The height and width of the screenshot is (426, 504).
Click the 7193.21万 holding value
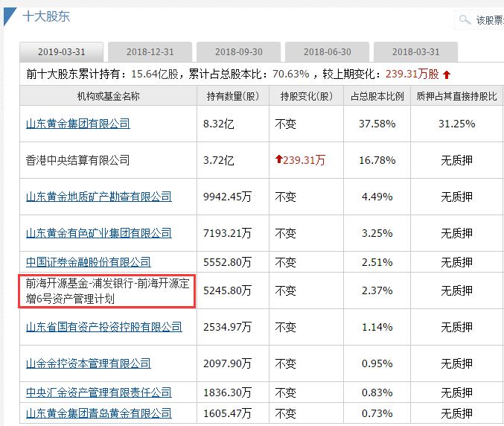point(227,233)
